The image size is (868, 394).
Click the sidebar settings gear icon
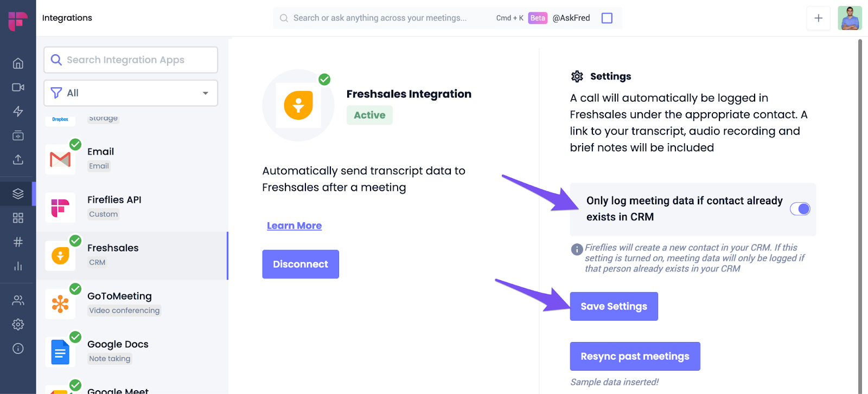[18, 324]
